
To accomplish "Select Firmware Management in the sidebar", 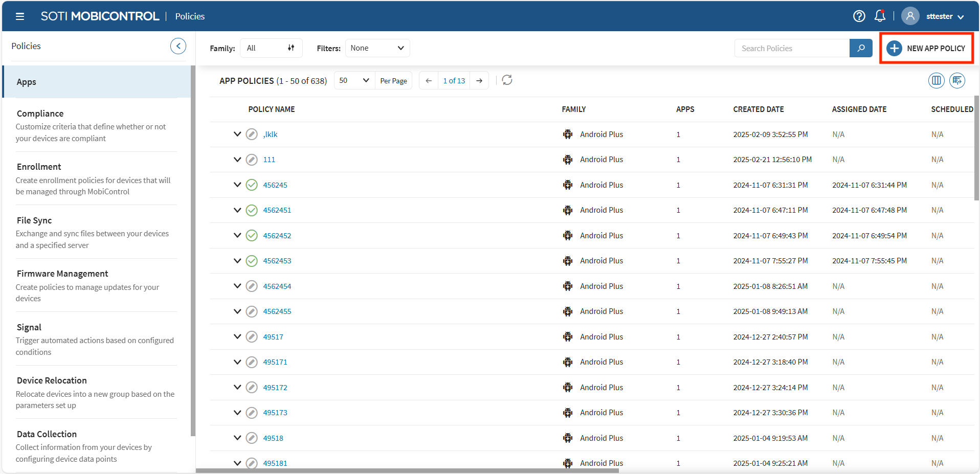I will point(62,274).
